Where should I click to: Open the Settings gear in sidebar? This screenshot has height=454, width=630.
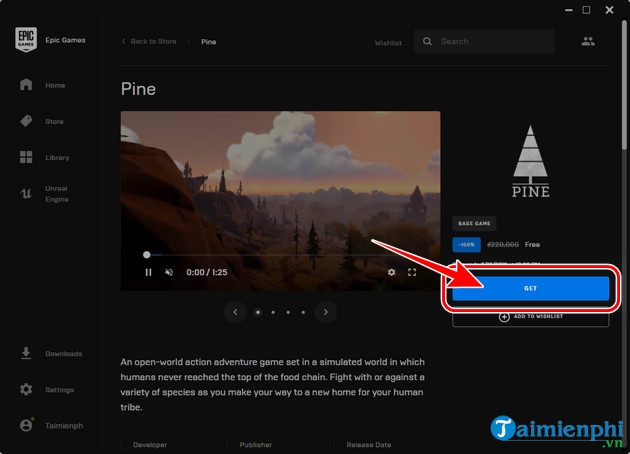(x=26, y=389)
